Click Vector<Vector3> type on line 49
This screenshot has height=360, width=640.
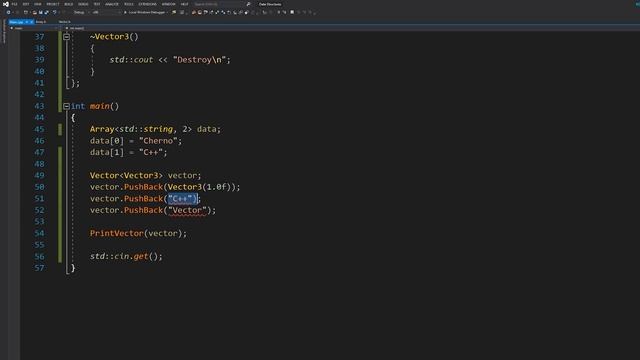coord(126,176)
